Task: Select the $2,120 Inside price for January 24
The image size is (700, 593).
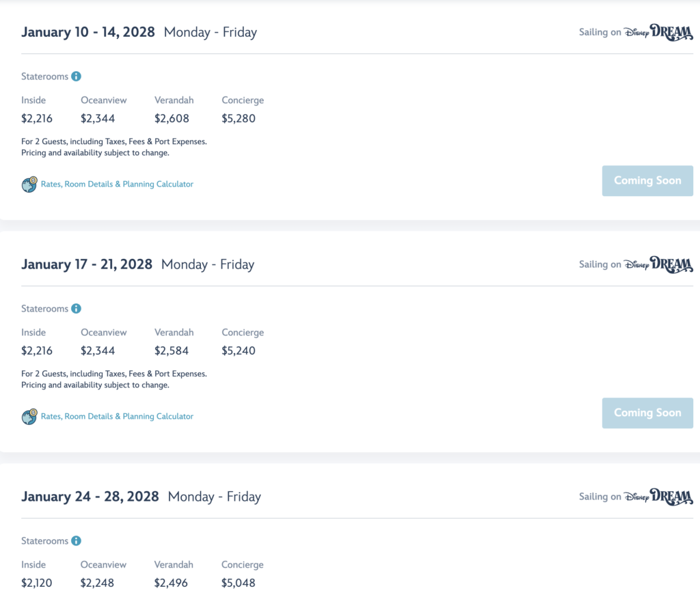Action: pos(37,583)
